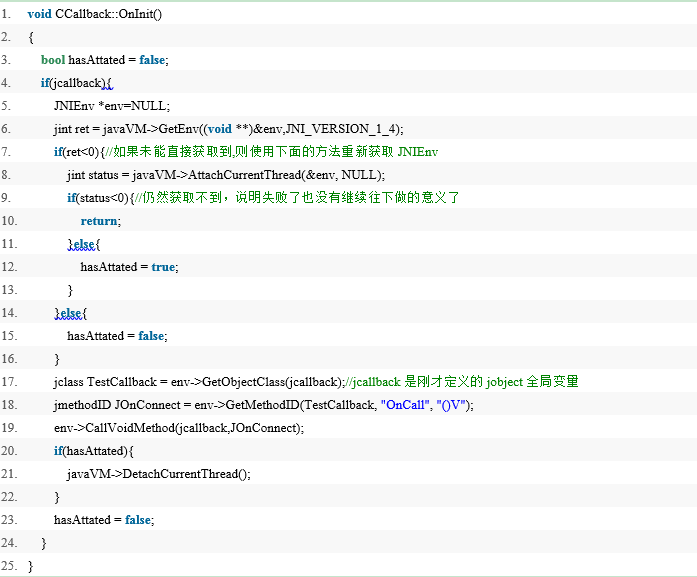The height and width of the screenshot is (577, 697).
Task: Click line number 21
Action: (x=9, y=474)
